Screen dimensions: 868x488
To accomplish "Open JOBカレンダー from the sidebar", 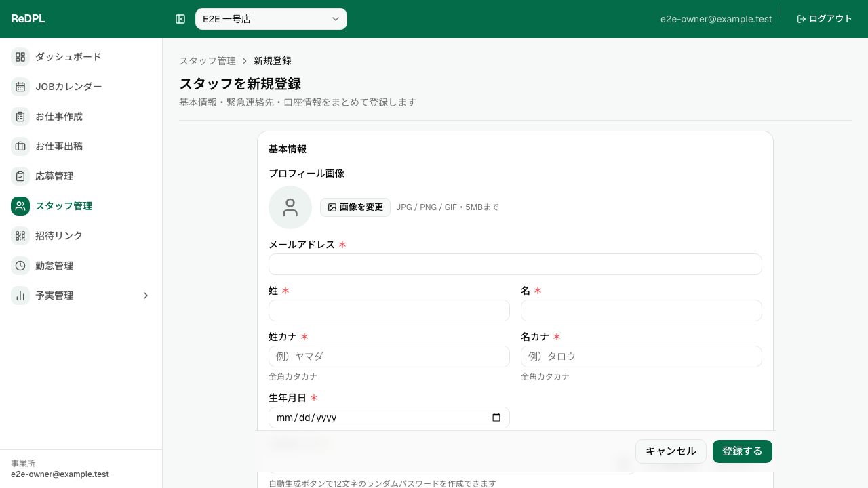I will 81,87.
